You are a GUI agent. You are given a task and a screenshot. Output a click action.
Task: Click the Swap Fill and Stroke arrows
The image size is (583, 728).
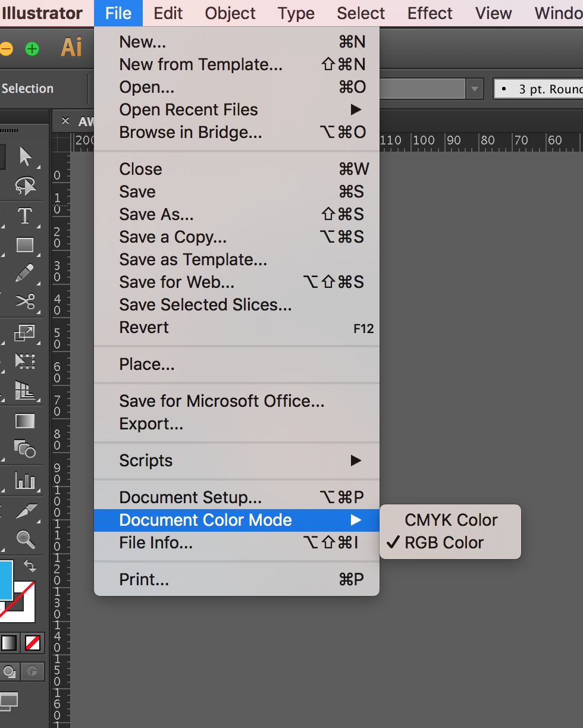[x=29, y=566]
